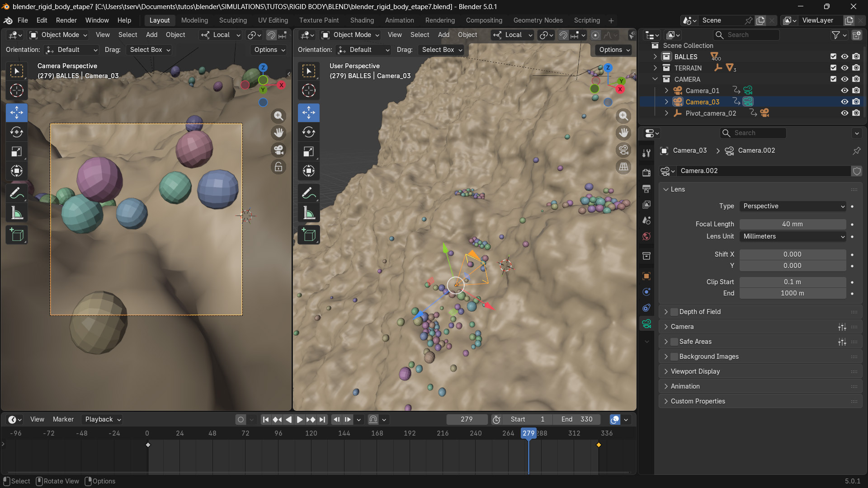Select the Rotate tool in left viewport
This screenshot has height=488, width=868.
[17, 132]
